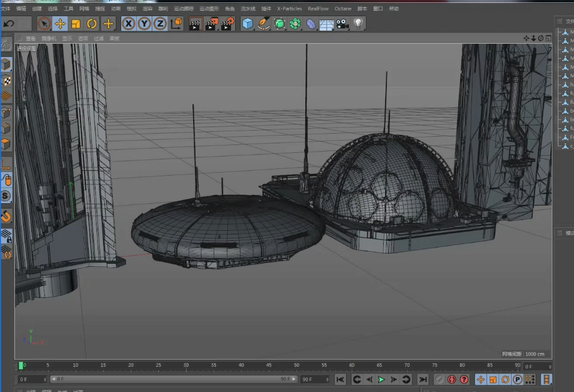Open the Light object tool
This screenshot has height=392, width=574.
click(358, 23)
